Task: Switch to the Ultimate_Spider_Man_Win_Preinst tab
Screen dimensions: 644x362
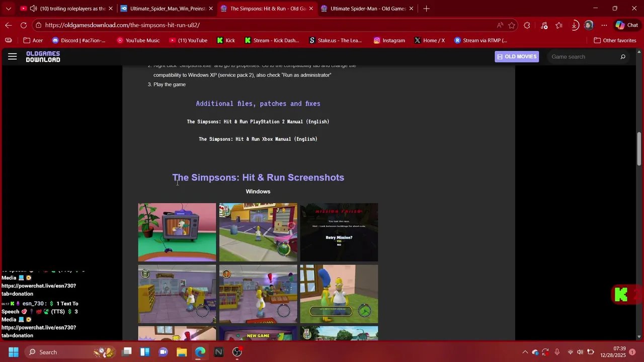Action: click(166, 9)
